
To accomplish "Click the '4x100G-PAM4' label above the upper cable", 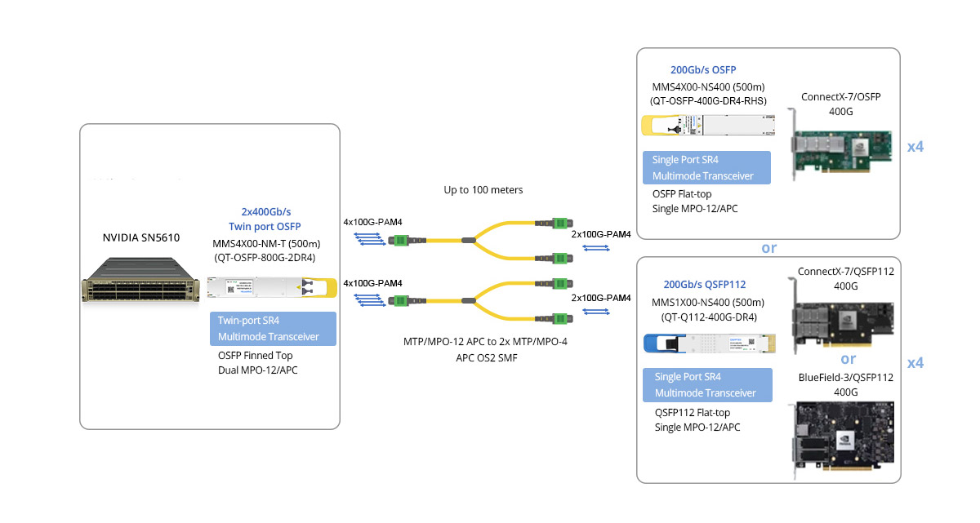I will pos(373,221).
